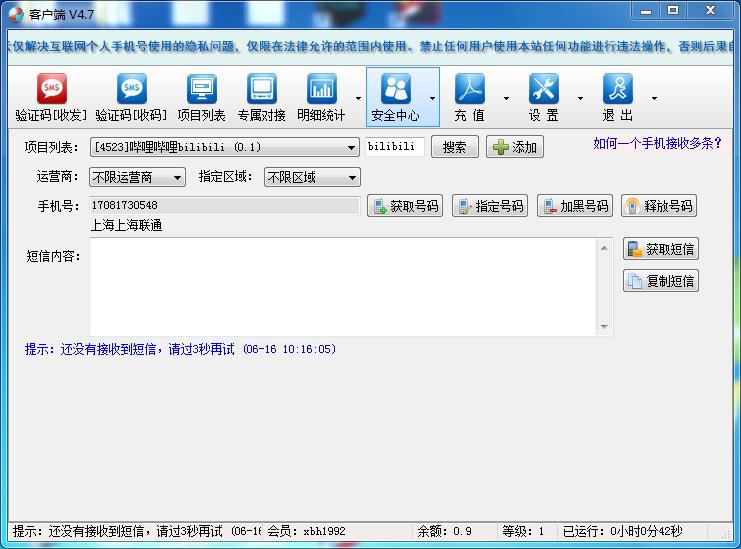The height and width of the screenshot is (549, 741).
Task: Click the window resize grip in status bar
Action: tap(725, 533)
